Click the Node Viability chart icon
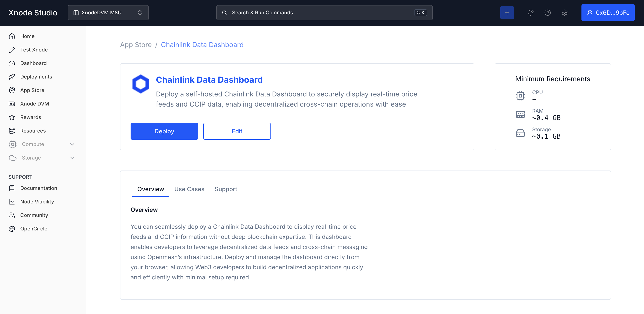 tap(12, 202)
